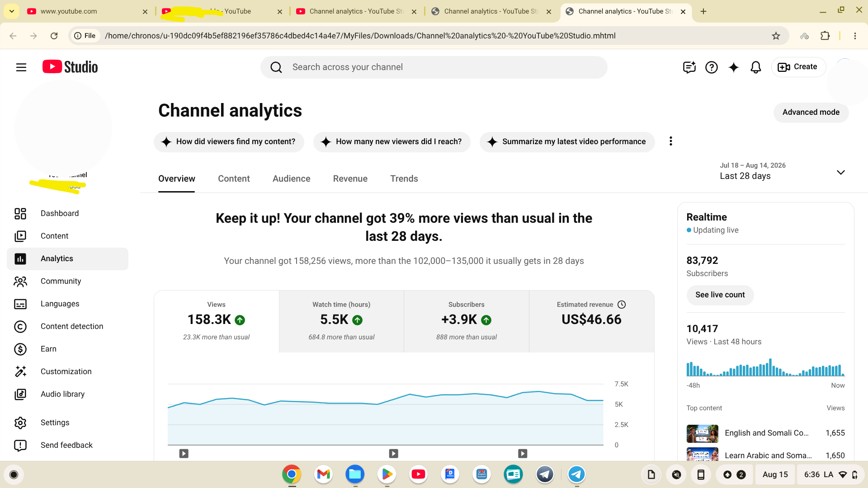868x488 pixels.
Task: Click the Chrome icon on the shelf
Action: (x=292, y=474)
